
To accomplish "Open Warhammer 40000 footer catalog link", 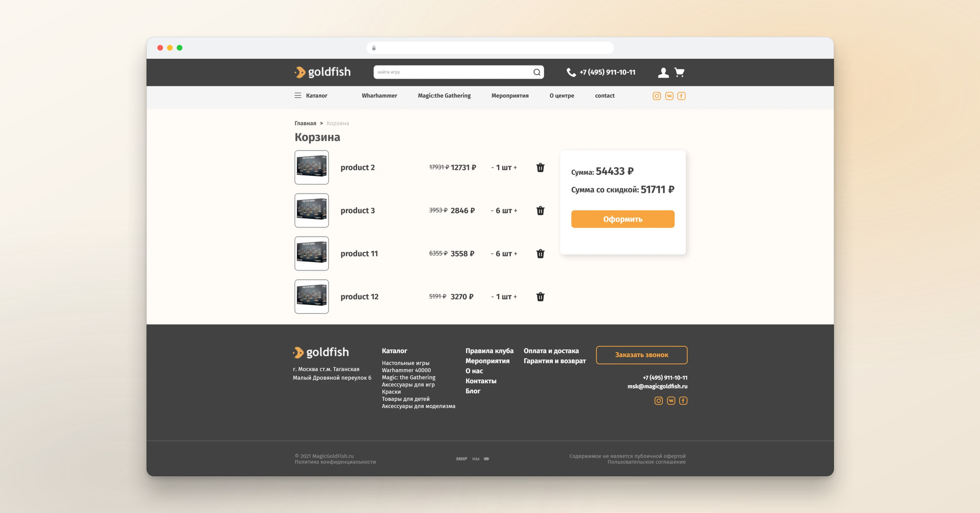I will pyautogui.click(x=406, y=370).
